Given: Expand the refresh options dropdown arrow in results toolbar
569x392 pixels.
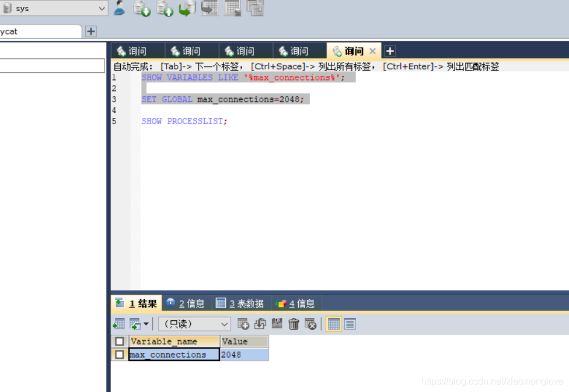Looking at the screenshot, I should tap(146, 324).
